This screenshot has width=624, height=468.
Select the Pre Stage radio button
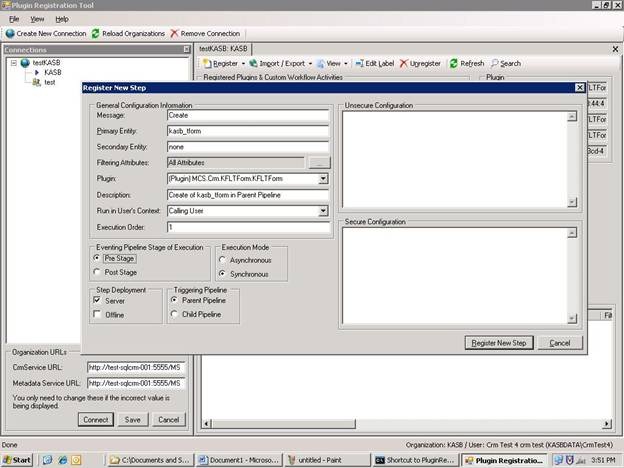point(97,258)
